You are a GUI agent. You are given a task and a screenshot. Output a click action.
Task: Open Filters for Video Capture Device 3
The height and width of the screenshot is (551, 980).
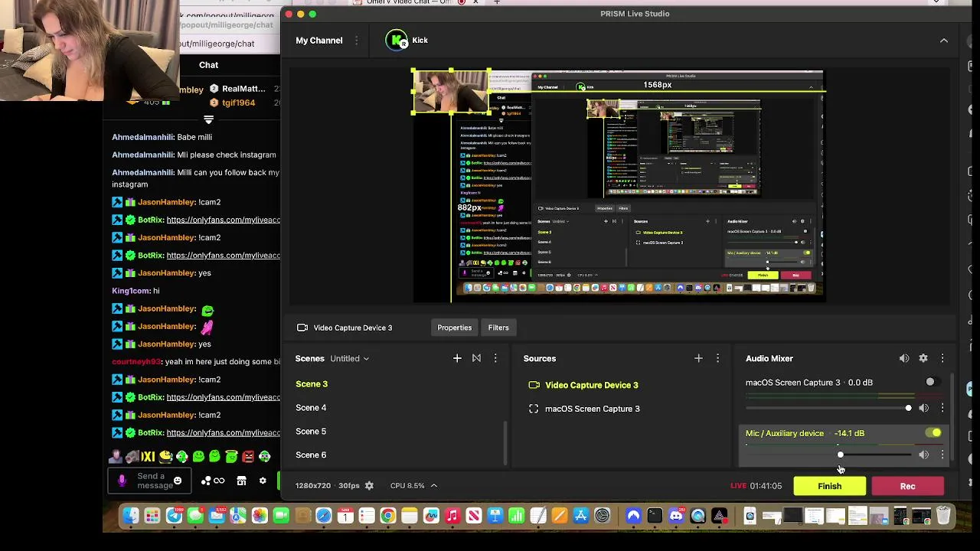(498, 328)
